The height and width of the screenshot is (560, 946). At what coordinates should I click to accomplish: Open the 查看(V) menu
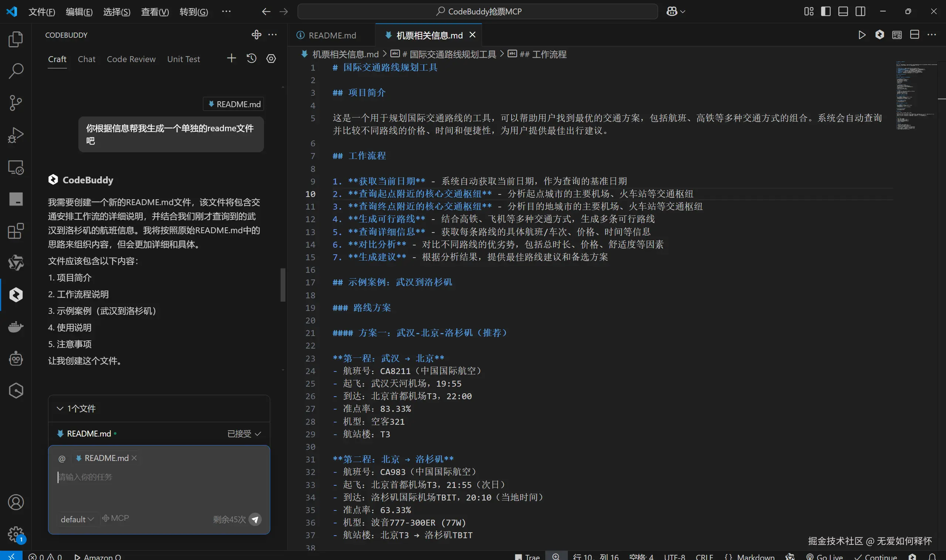click(x=155, y=12)
